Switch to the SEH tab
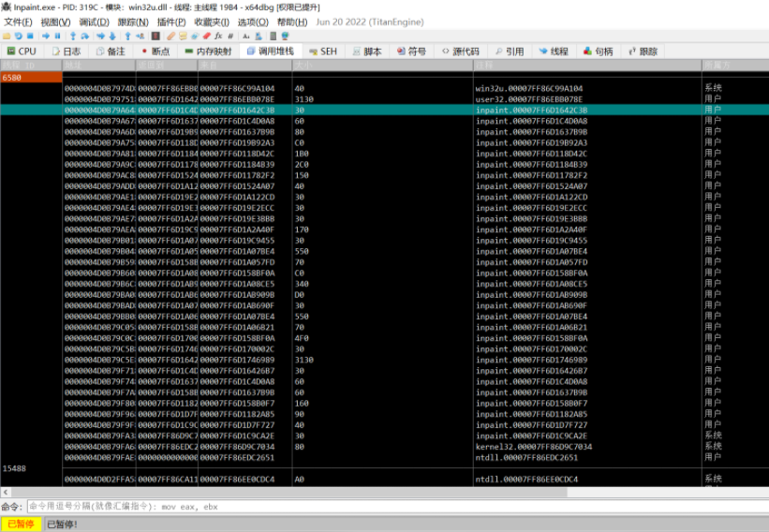Image resolution: width=769 pixels, height=532 pixels. tap(323, 51)
